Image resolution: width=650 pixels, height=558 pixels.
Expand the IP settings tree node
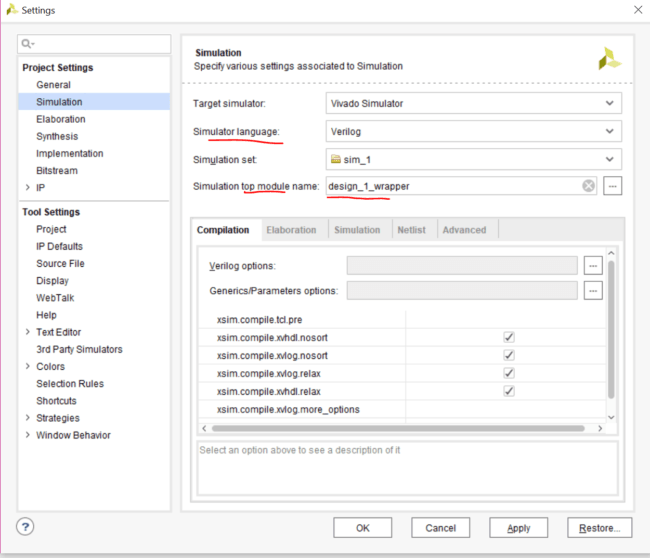click(28, 187)
